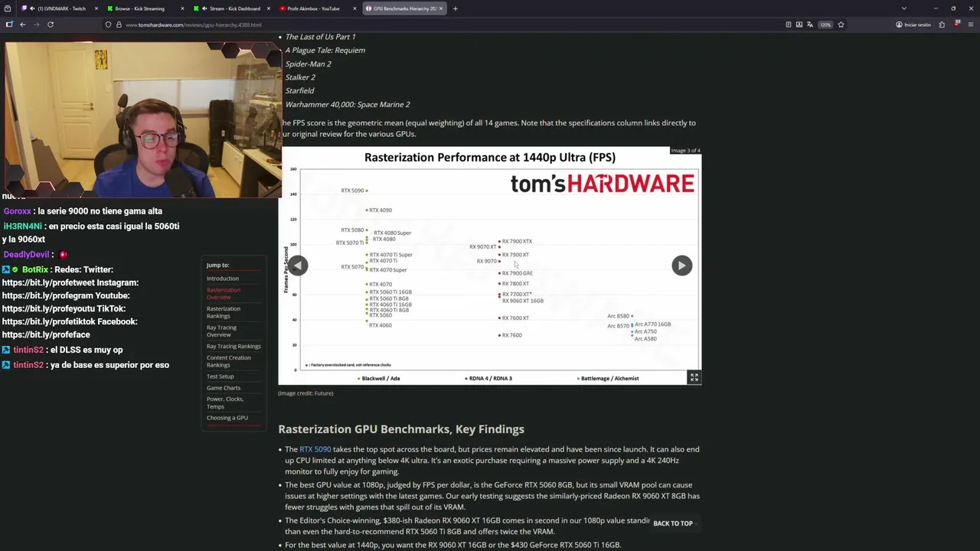Click BACK TO TOP button
980x551 pixels.
(x=672, y=523)
